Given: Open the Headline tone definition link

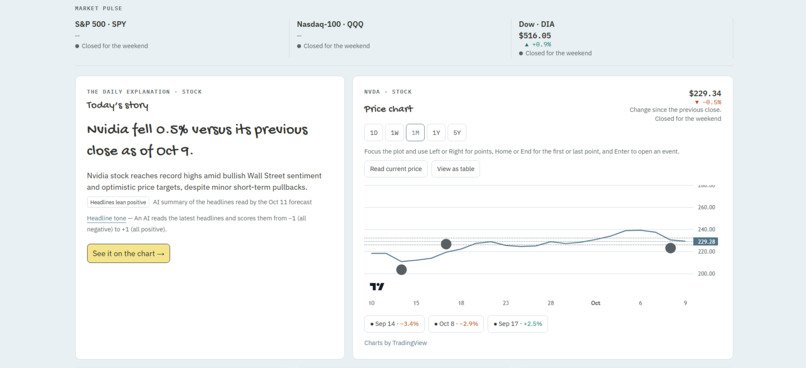Looking at the screenshot, I should pos(106,218).
